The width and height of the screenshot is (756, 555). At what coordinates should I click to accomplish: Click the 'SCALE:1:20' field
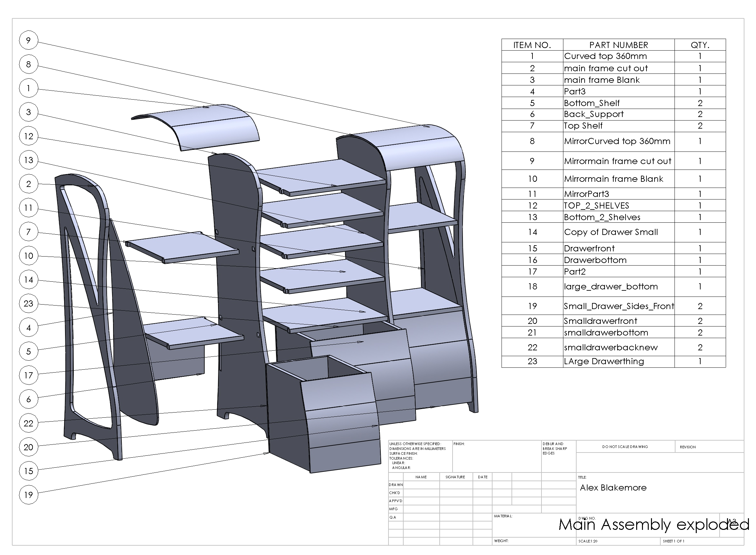point(588,541)
